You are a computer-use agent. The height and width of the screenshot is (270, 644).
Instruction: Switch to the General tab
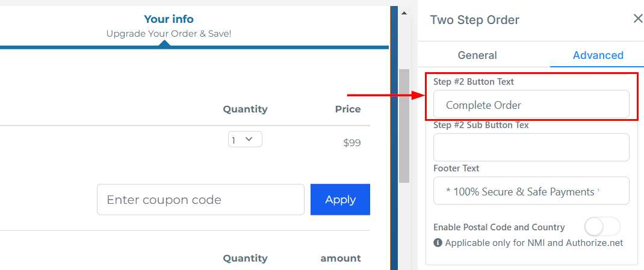click(477, 55)
